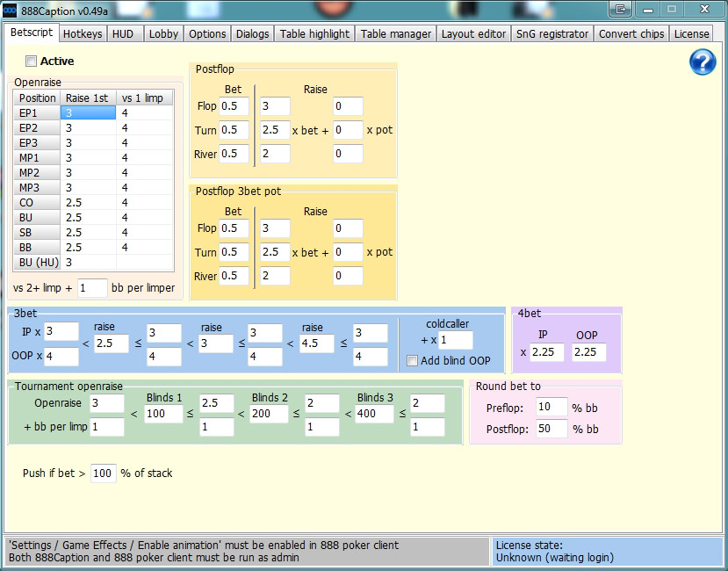Click the title bar extra button left of minimize
The width and height of the screenshot is (728, 571).
(622, 9)
